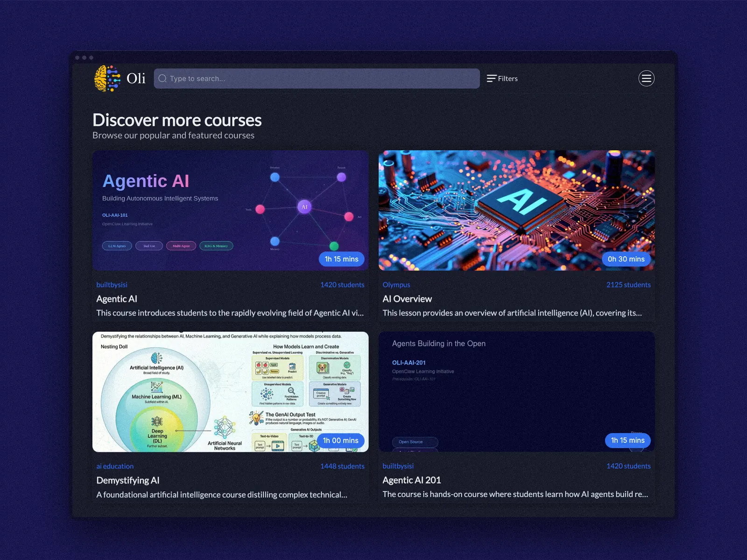Click the 'Discover more courses' heading
Screen dimensions: 747x560
click(177, 120)
